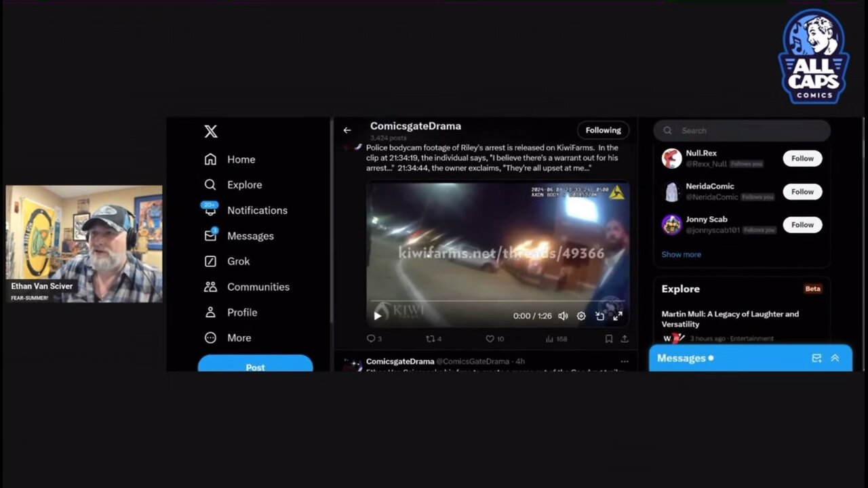Click the Beta badge in Explore
The image size is (868, 488).
click(x=812, y=289)
